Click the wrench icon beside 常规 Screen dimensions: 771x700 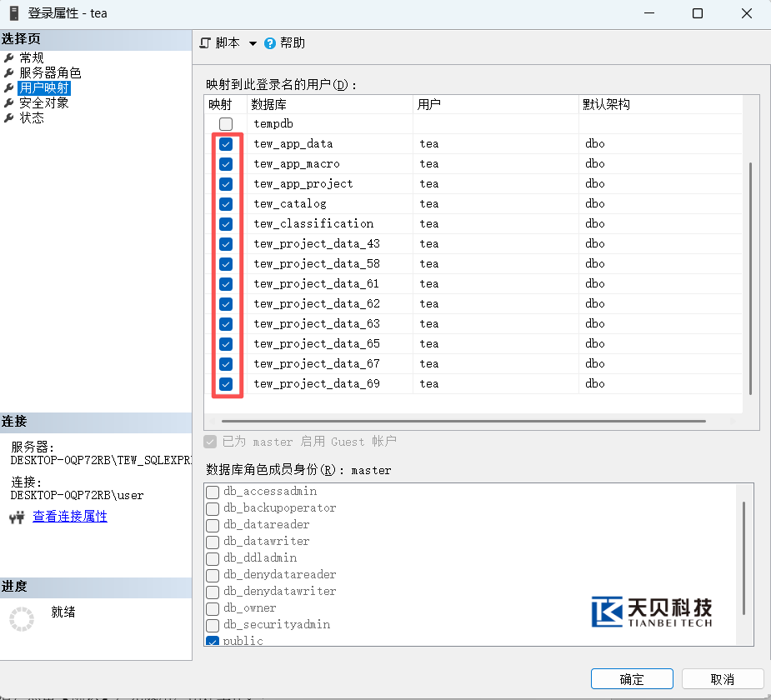coord(9,58)
